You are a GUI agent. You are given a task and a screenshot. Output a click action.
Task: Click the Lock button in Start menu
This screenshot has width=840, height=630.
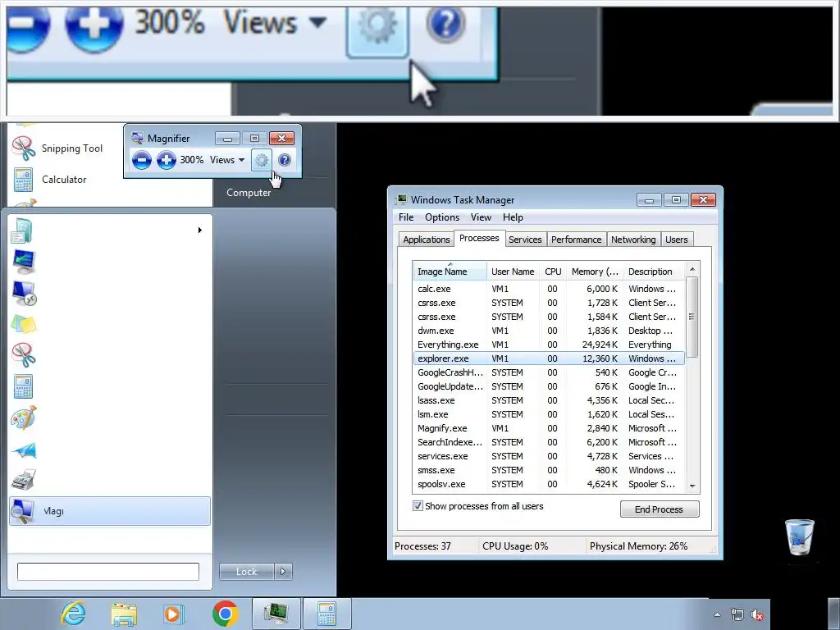pyautogui.click(x=246, y=572)
